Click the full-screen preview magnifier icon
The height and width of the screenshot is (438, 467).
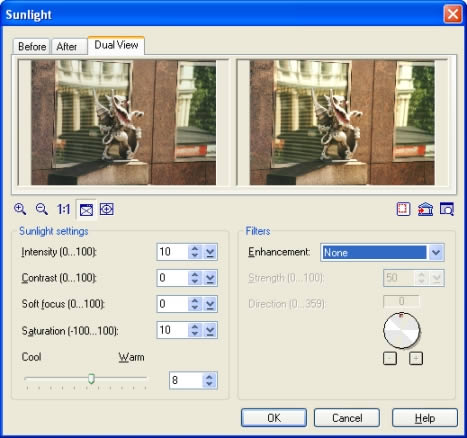pyautogui.click(x=447, y=209)
